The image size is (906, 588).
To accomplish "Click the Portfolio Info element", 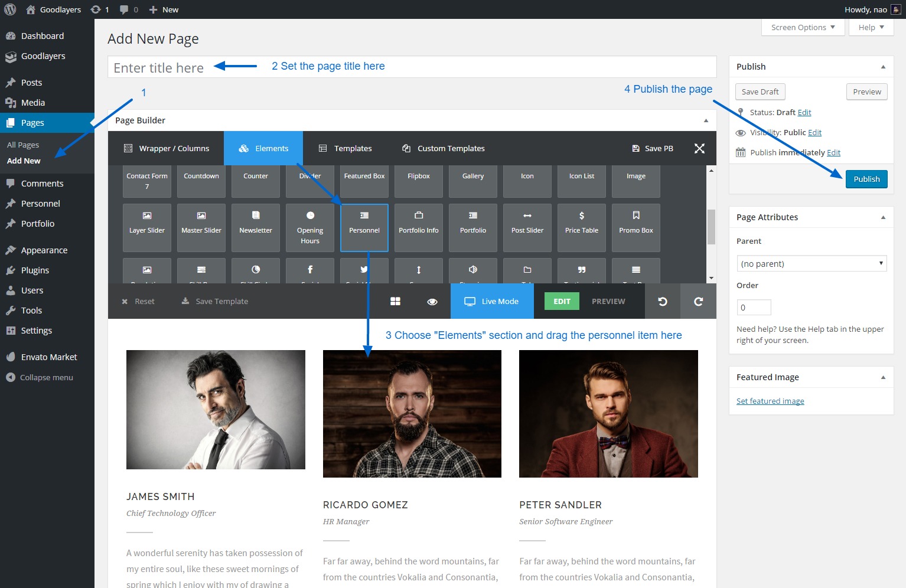I will [x=419, y=228].
